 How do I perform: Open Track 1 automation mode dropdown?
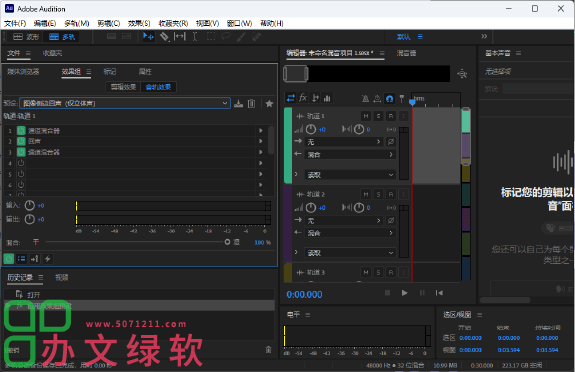pyautogui.click(x=350, y=175)
